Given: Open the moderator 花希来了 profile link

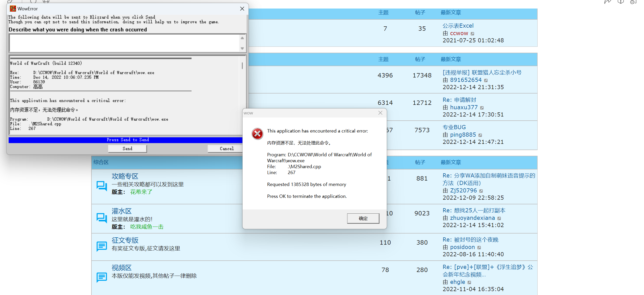Looking at the screenshot, I should (x=141, y=192).
